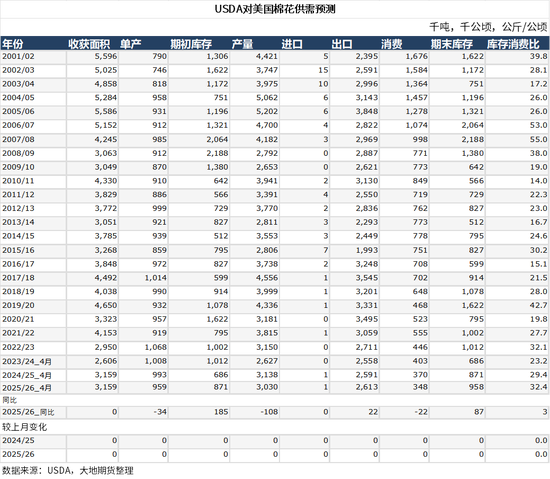This screenshot has width=550, height=479.
Task: Click the 出口 column header
Action: tap(342, 44)
